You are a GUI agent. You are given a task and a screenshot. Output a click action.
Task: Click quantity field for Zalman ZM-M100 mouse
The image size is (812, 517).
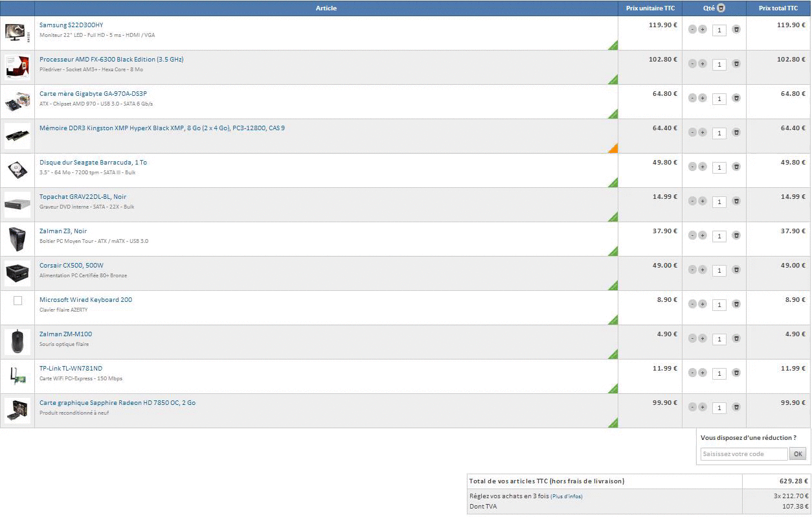pos(719,339)
